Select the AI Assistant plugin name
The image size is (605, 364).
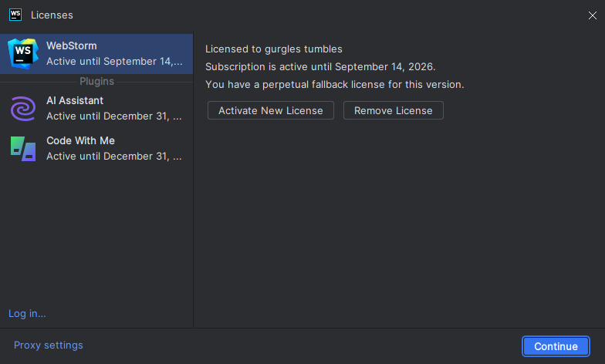(75, 100)
